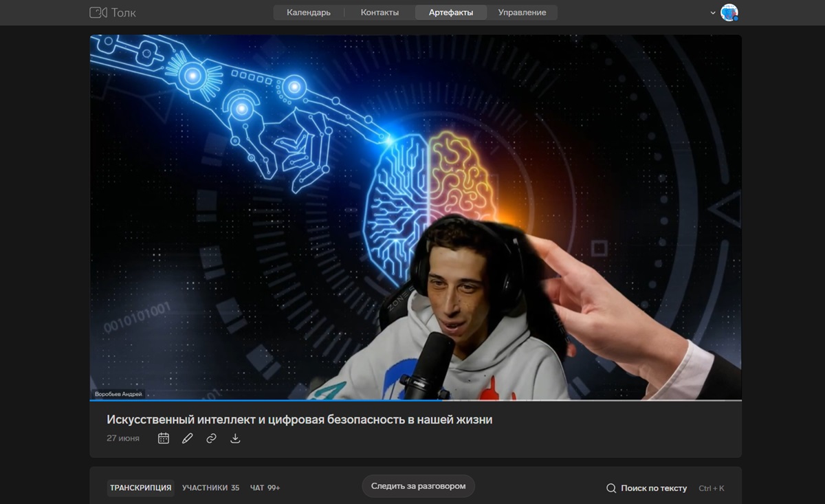
Task: Click the calendar icon under the title
Action: [164, 438]
